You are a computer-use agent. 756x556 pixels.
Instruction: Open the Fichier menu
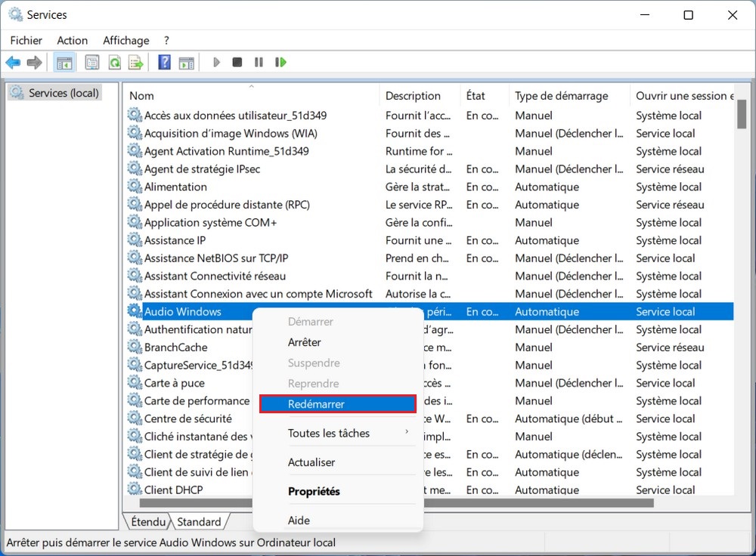point(26,41)
